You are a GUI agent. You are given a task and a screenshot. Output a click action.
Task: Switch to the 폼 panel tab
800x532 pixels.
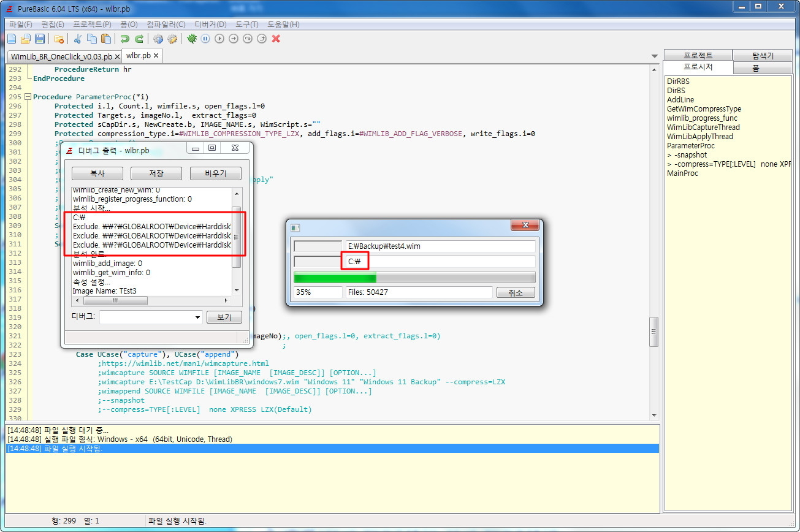point(763,68)
